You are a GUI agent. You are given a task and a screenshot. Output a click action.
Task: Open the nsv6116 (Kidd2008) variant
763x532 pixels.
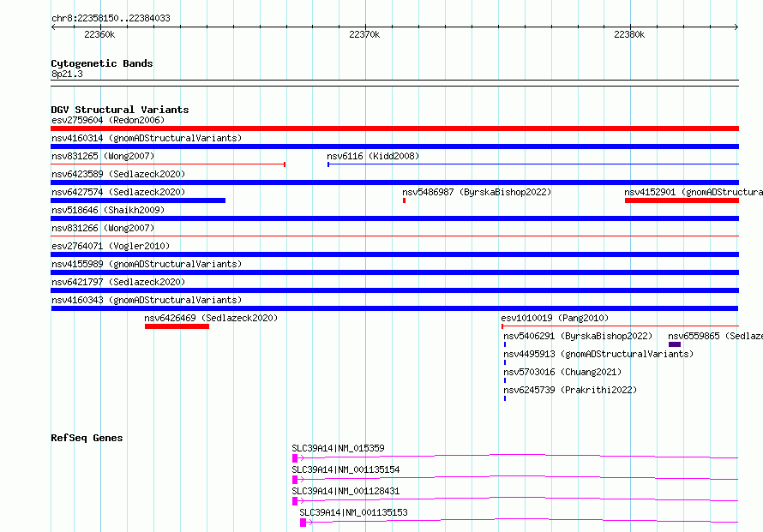tap(373, 156)
